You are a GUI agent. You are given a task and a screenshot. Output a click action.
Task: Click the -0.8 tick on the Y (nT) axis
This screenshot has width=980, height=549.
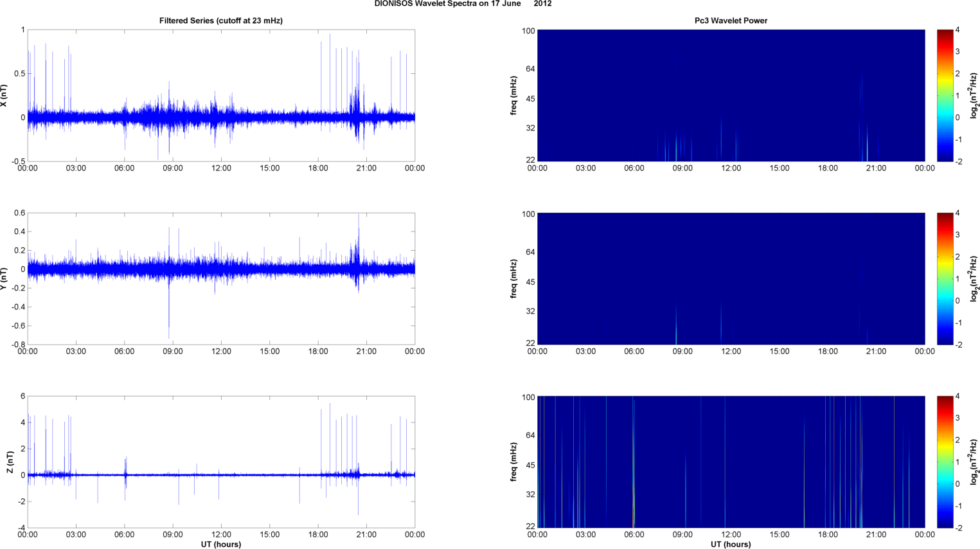click(18, 345)
